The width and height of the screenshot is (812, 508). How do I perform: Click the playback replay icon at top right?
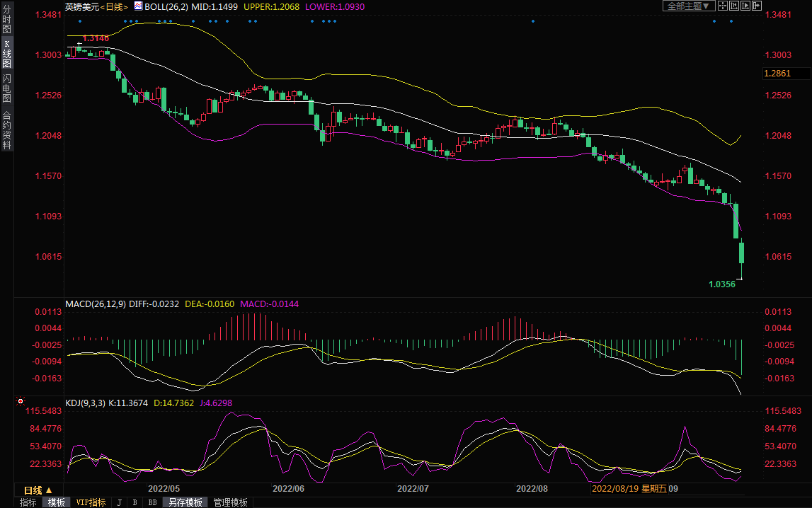pos(745,6)
